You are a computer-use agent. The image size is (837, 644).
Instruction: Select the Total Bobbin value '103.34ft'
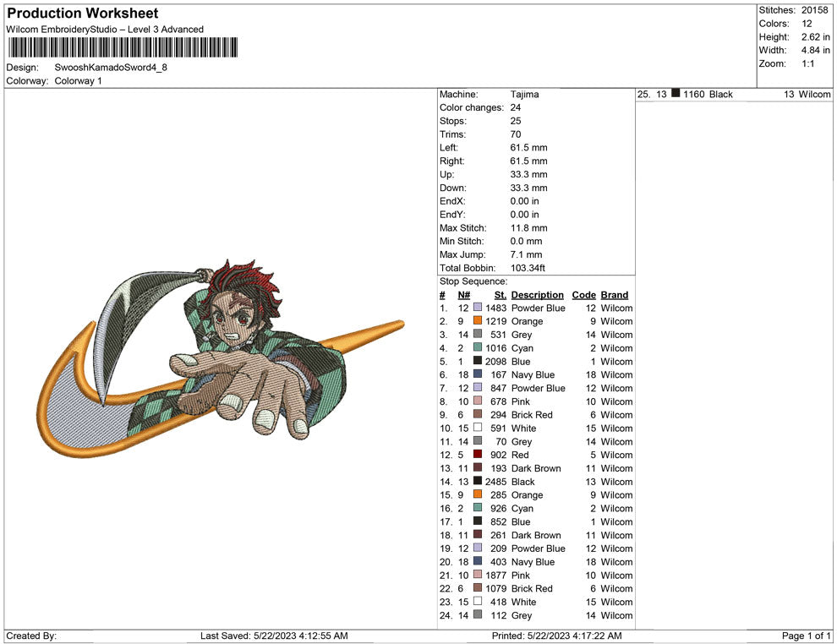click(528, 268)
